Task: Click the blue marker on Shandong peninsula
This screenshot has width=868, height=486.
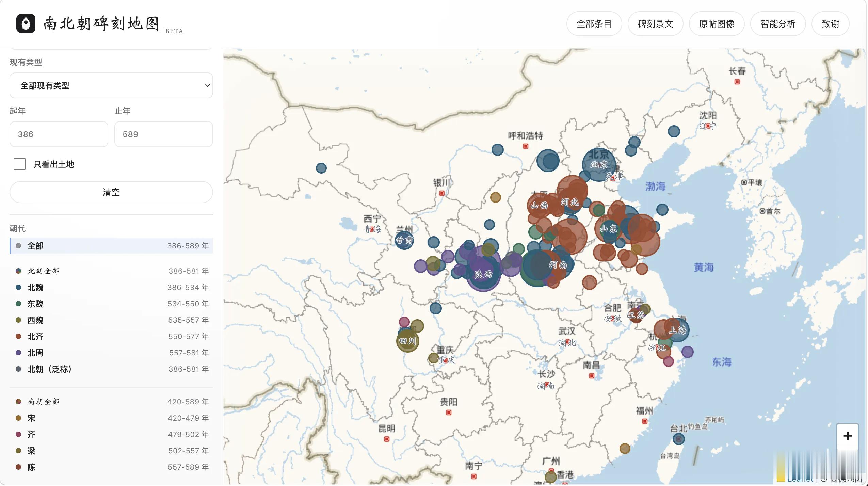Action: tap(662, 209)
